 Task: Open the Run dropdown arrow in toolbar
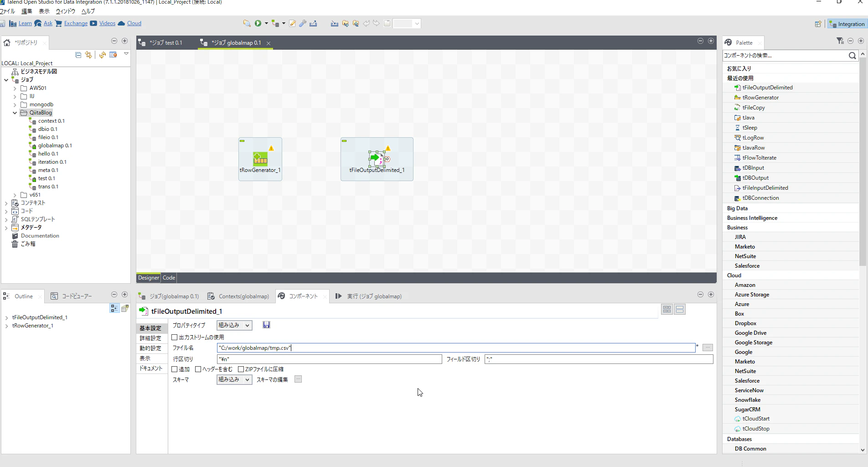click(266, 23)
